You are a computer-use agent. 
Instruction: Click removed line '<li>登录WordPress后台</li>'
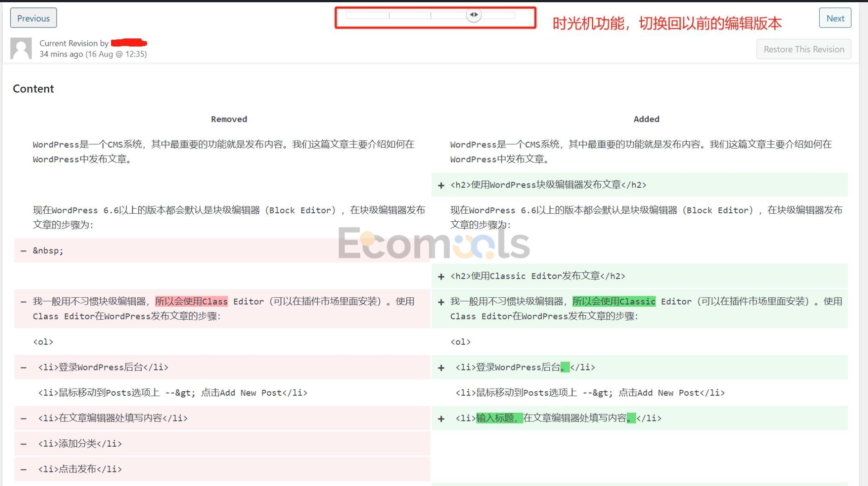tap(222, 367)
